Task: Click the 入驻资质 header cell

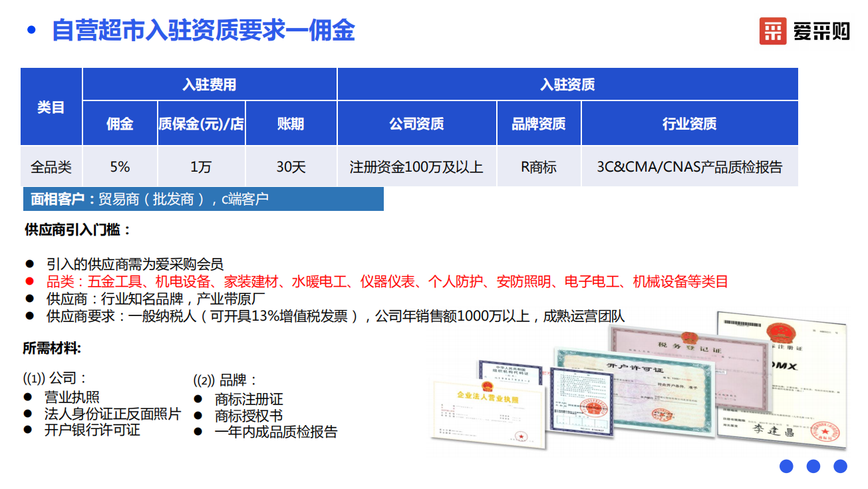Action: 567,84
